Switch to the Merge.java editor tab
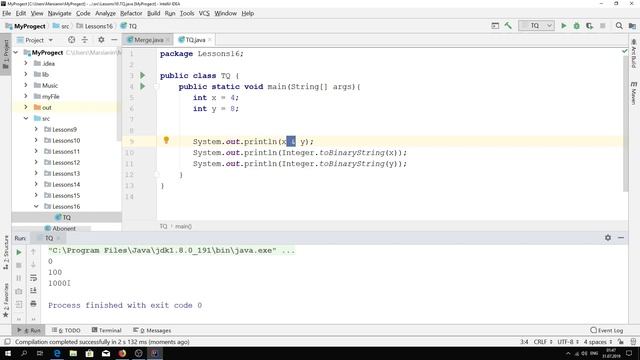The image size is (640, 360). (x=148, y=40)
